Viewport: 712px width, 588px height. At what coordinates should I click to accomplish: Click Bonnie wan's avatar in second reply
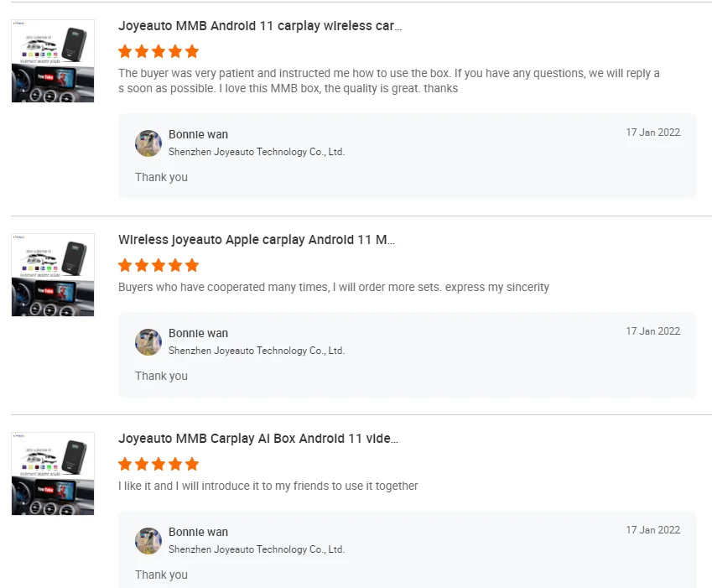tap(148, 342)
